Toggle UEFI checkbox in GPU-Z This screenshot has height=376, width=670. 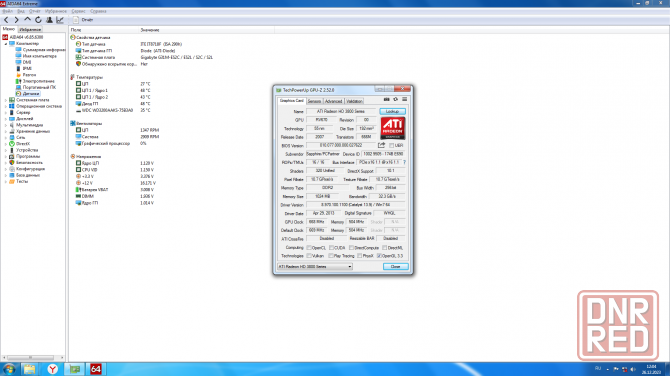(391, 146)
